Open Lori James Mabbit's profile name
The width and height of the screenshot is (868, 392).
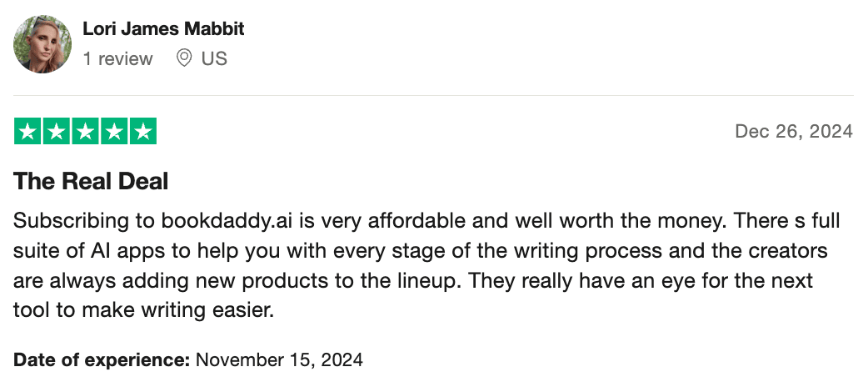click(x=163, y=29)
